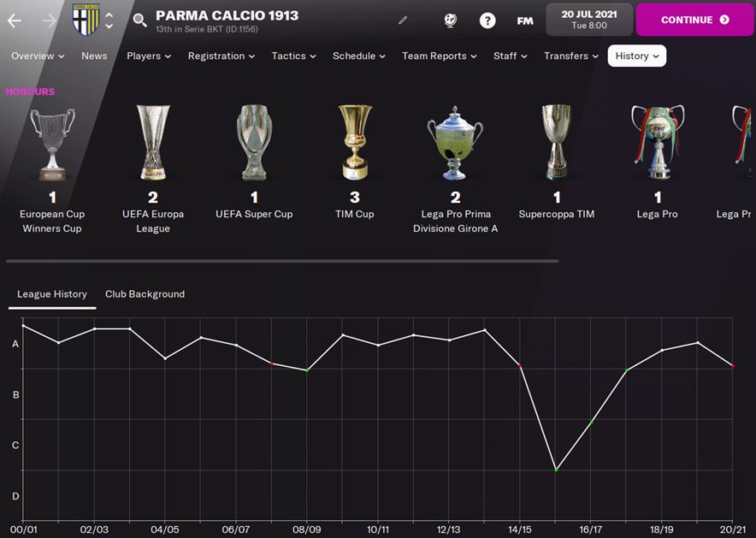Open search with the magnifier icon

coord(140,21)
